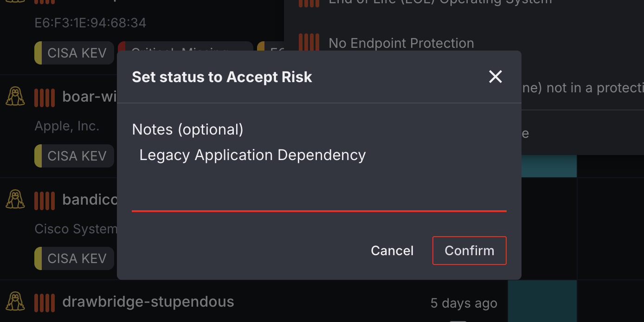644x322 pixels.
Task: Select the CISA KEV tag under Cisco System
Action: click(74, 258)
